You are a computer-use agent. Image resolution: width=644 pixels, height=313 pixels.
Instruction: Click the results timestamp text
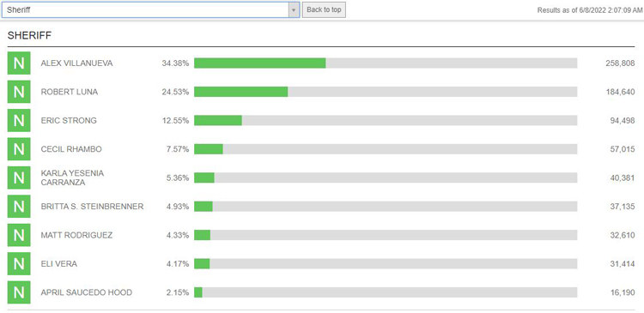(x=589, y=10)
